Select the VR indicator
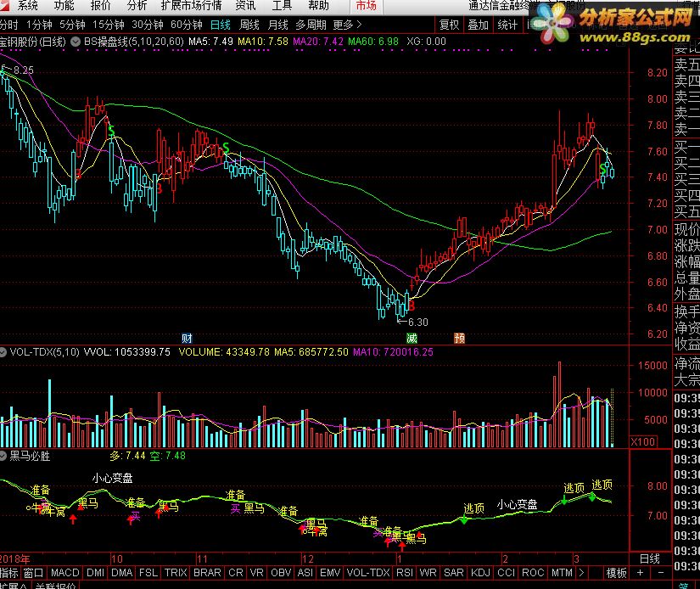Viewport: 700px width, 589px height. tap(257, 573)
